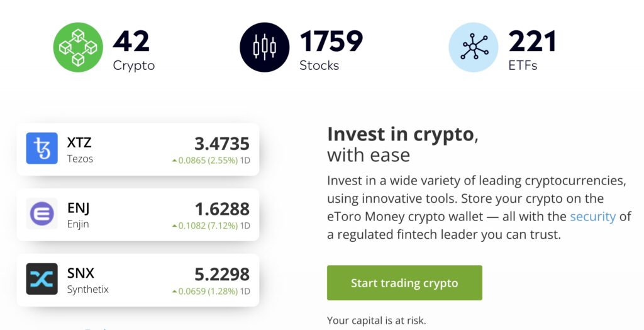The height and width of the screenshot is (330, 644).
Task: Select the 42 Crypto count label
Action: pos(133,50)
